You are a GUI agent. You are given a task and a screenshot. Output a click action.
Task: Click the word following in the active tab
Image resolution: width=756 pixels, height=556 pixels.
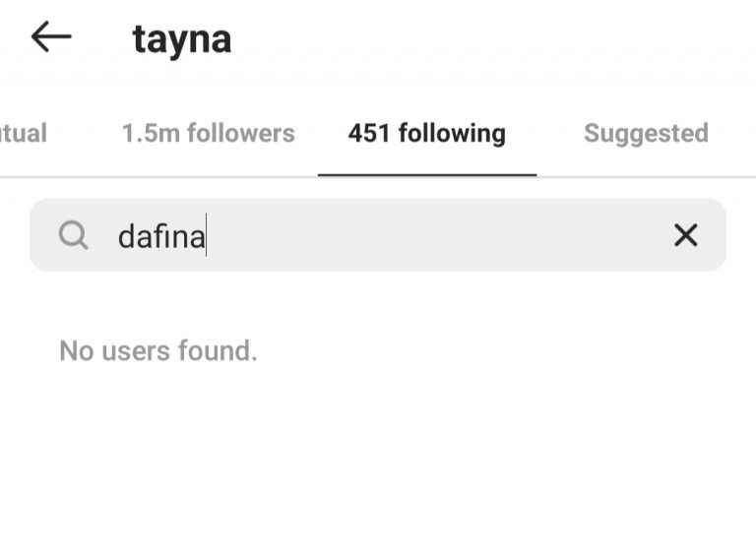(x=452, y=134)
